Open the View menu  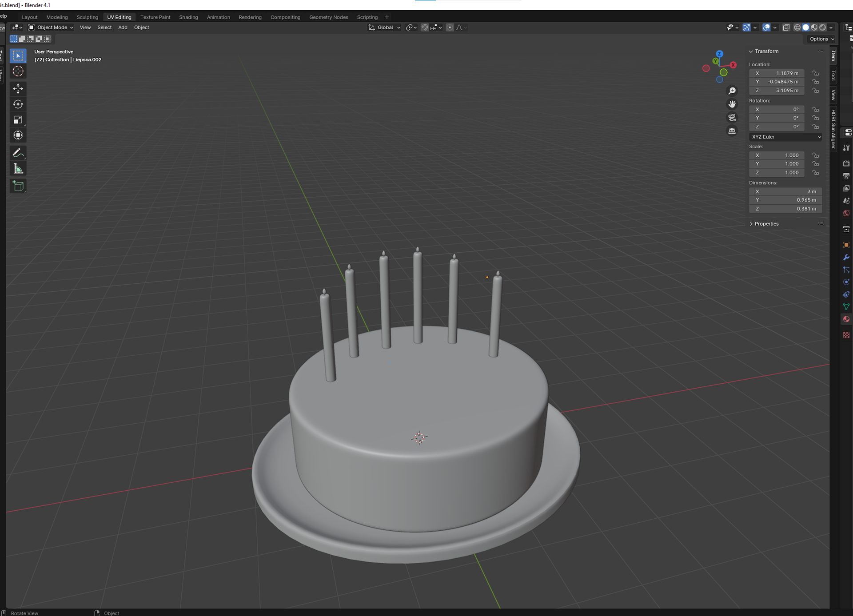[85, 28]
